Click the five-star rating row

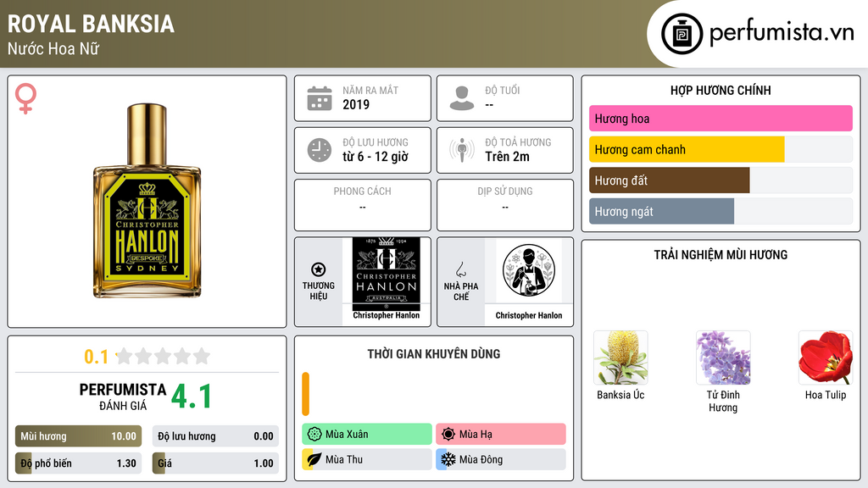[x=163, y=356]
